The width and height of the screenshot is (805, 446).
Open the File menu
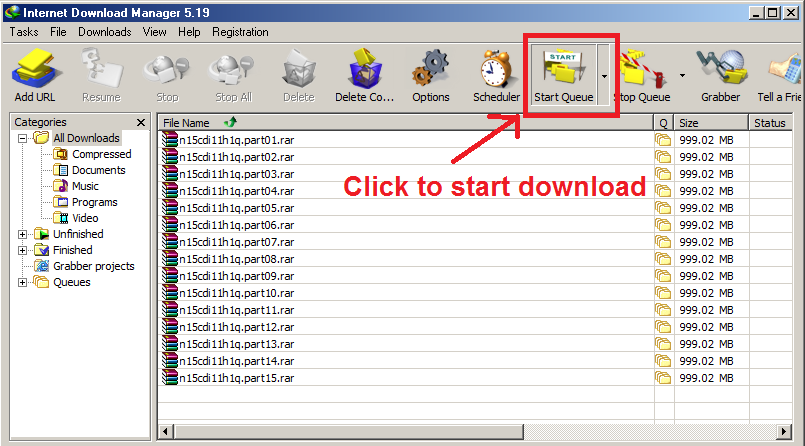[58, 32]
